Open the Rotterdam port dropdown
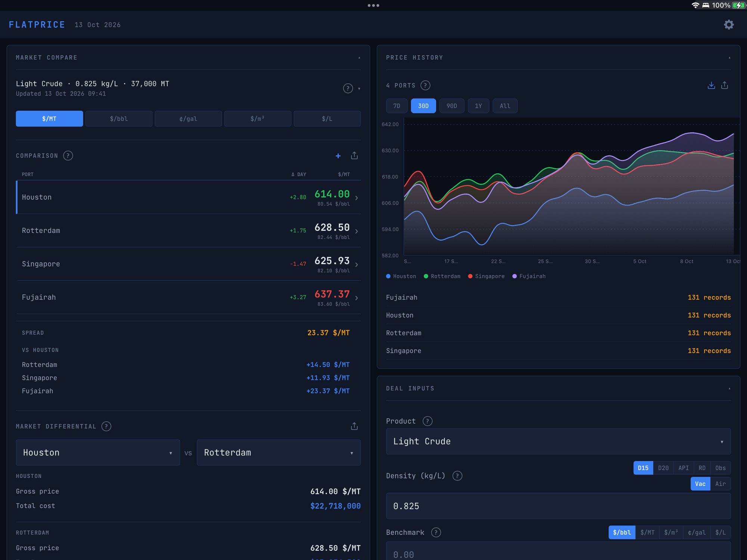Image resolution: width=747 pixels, height=560 pixels. pyautogui.click(x=279, y=452)
